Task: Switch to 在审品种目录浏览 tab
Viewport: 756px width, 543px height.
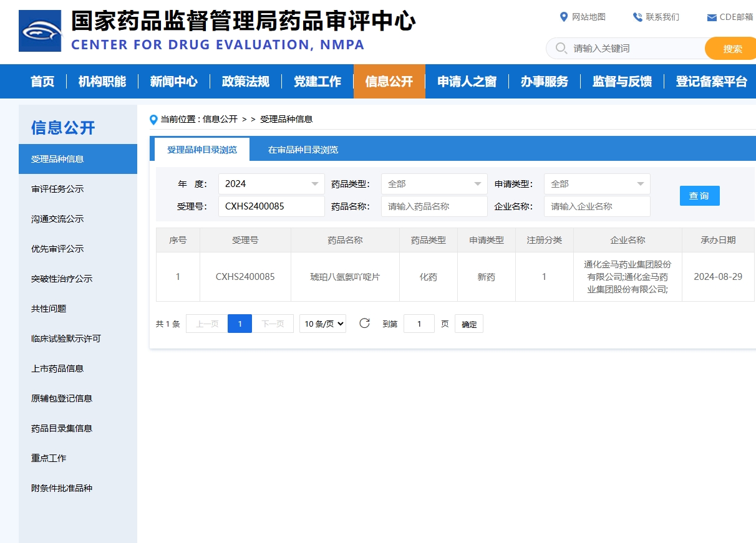Action: tap(303, 150)
